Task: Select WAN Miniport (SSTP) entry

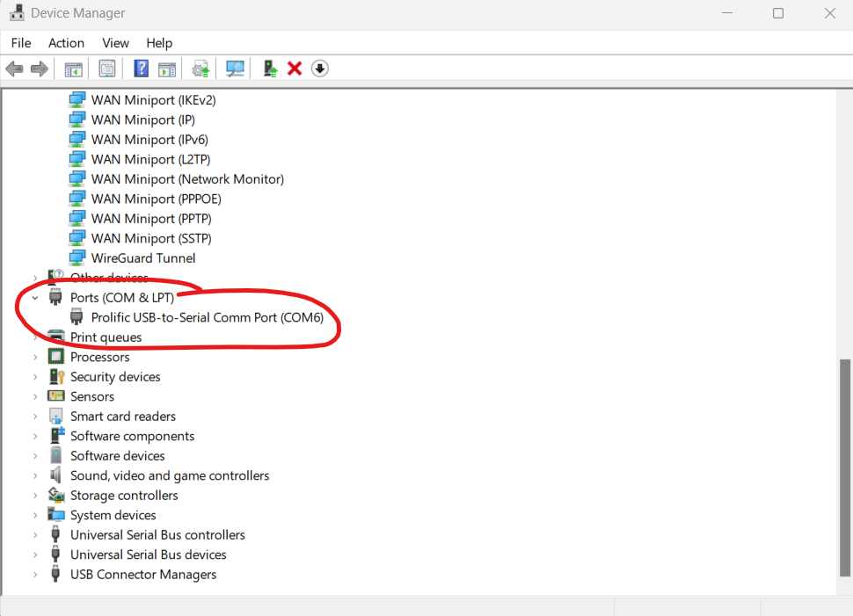Action: (151, 239)
